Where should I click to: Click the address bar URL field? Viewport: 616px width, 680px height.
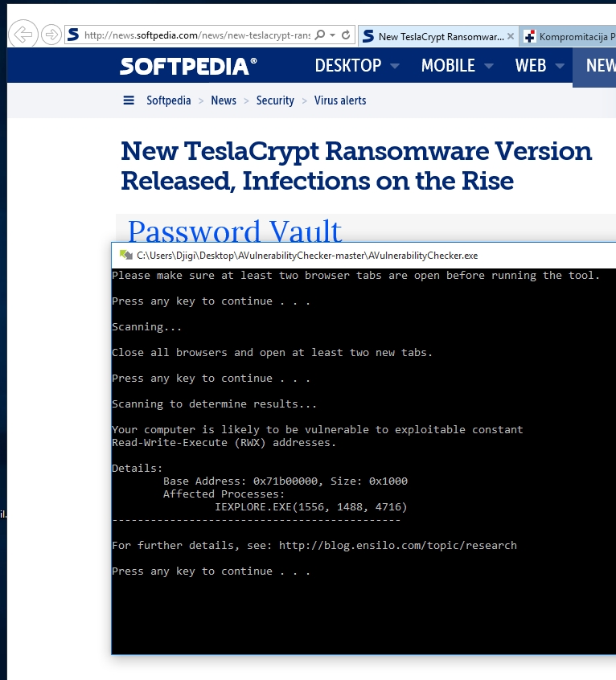pyautogui.click(x=197, y=35)
